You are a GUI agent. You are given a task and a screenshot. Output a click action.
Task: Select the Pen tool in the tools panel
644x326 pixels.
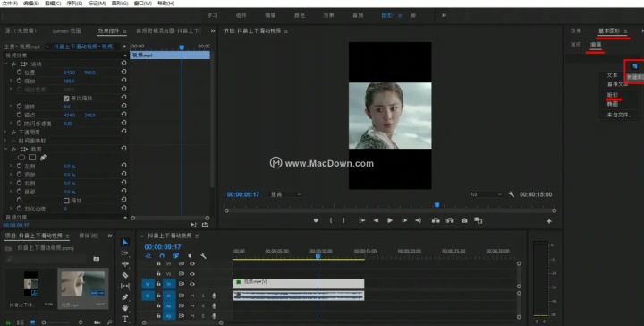[x=125, y=296]
